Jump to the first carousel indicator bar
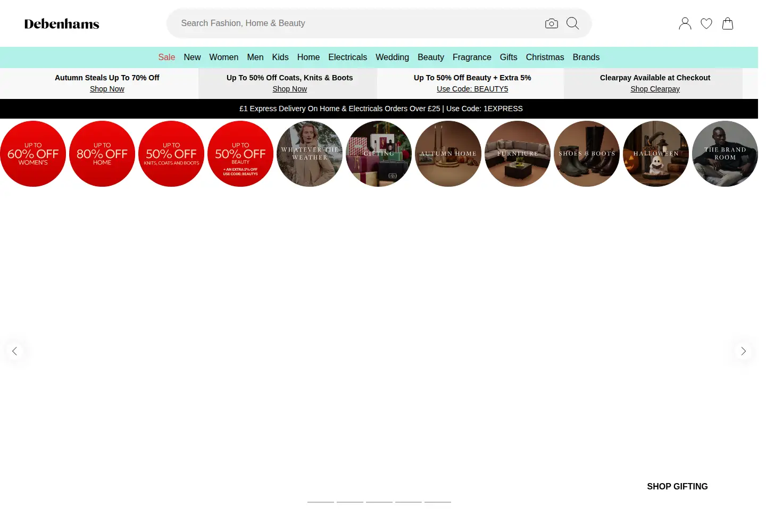Screen dimensions: 766x532 click(x=321, y=502)
